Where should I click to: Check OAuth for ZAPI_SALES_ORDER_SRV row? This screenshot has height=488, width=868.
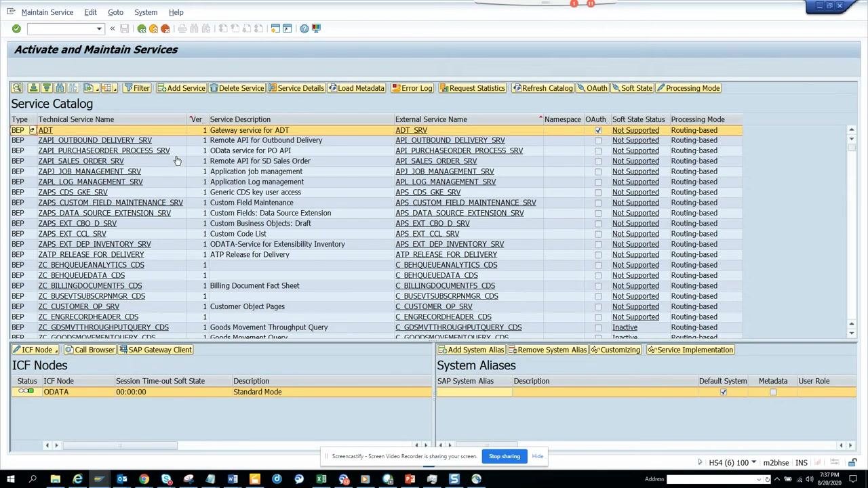click(x=598, y=161)
